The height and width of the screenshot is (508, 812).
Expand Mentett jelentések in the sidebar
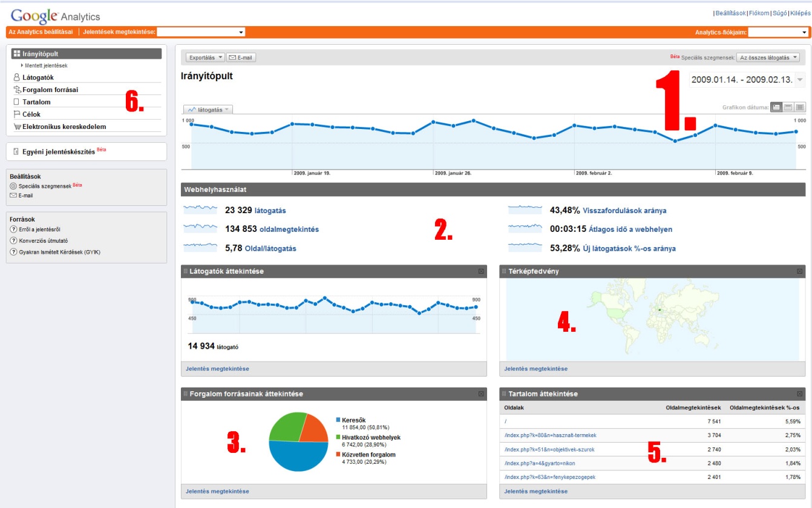(44, 65)
